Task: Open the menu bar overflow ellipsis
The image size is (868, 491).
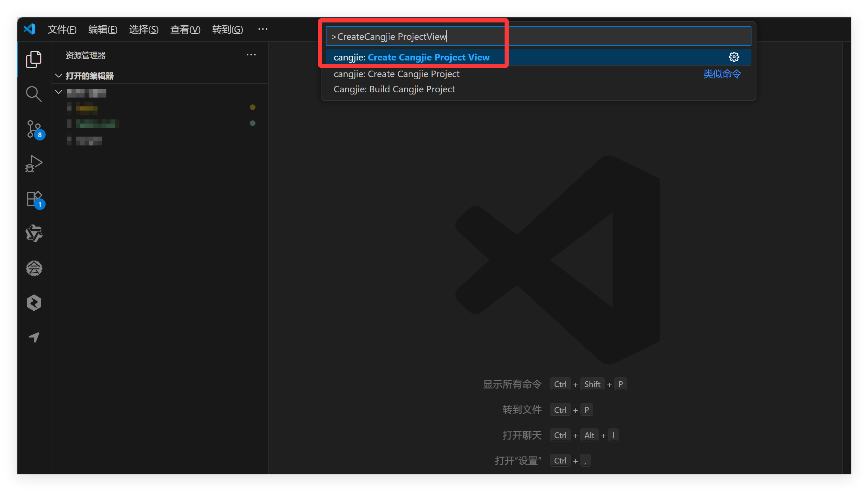Action: pos(263,29)
